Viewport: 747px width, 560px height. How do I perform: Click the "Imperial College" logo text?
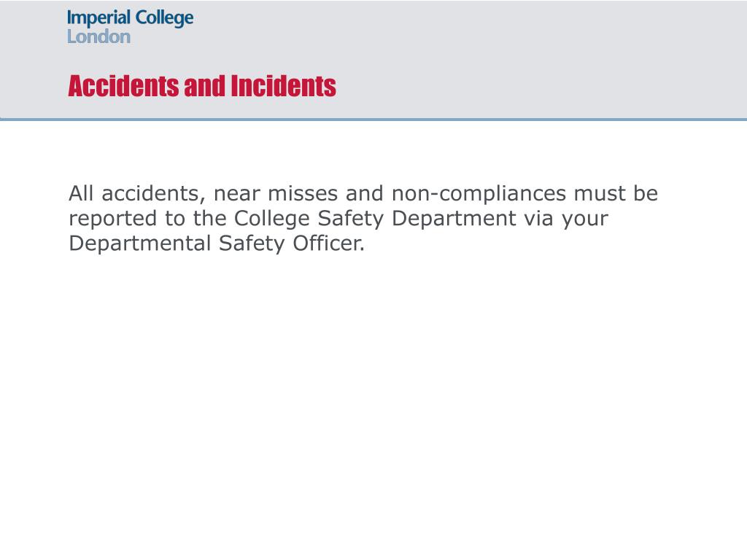130,18
